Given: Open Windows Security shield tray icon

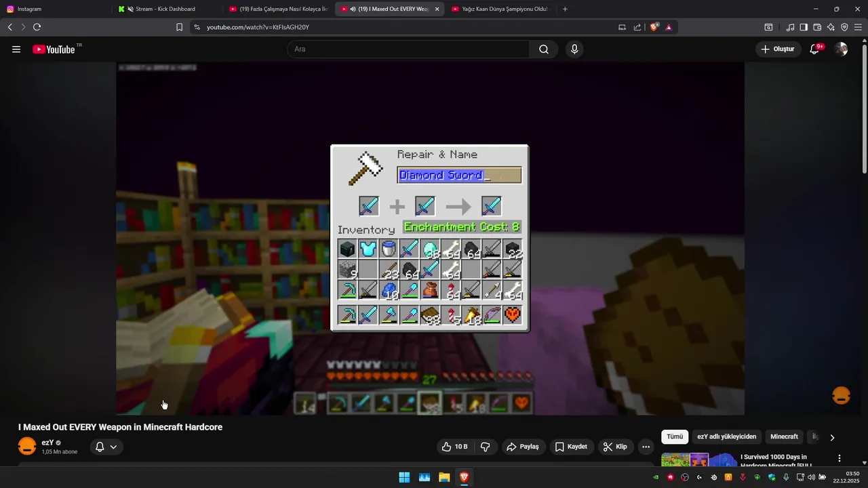Looking at the screenshot, I should [x=772, y=477].
